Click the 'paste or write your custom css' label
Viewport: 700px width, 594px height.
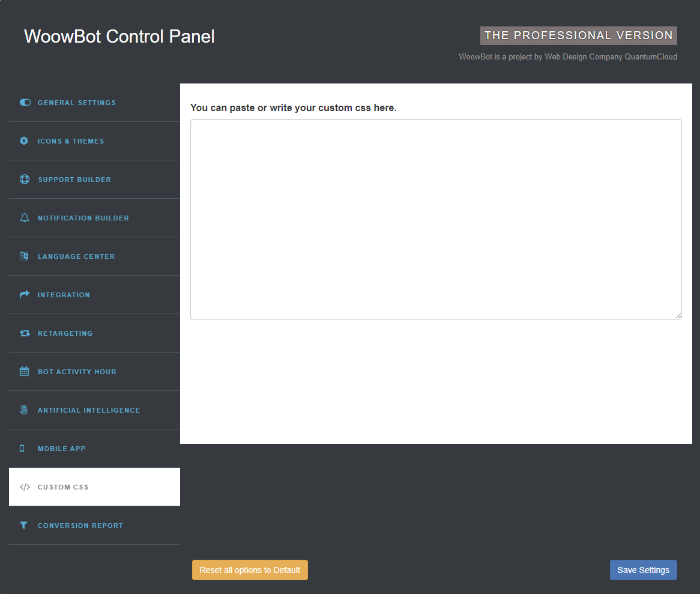tap(294, 108)
